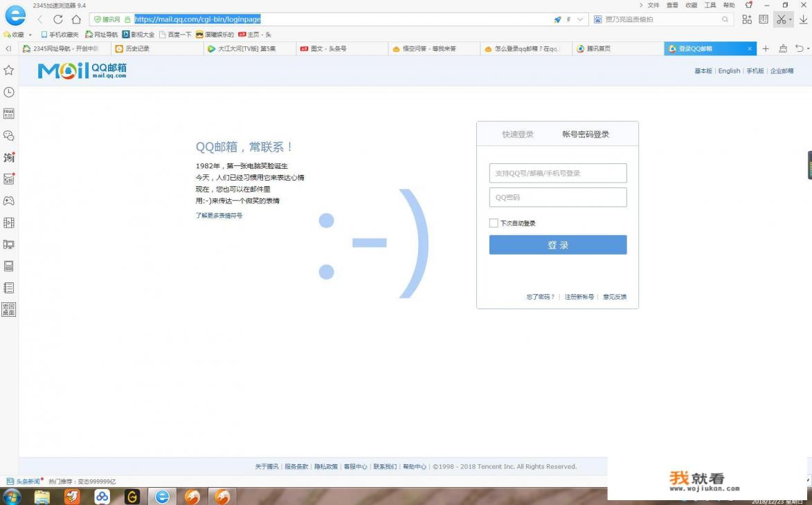Expand the speed-mode dropdown chevron near the address bar
Image resolution: width=812 pixels, height=505 pixels.
pyautogui.click(x=579, y=19)
